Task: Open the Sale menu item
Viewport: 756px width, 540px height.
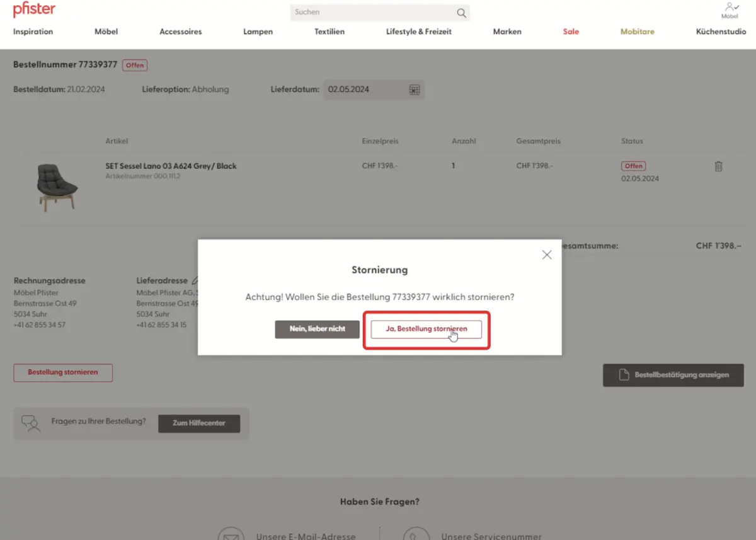Action: pos(571,32)
